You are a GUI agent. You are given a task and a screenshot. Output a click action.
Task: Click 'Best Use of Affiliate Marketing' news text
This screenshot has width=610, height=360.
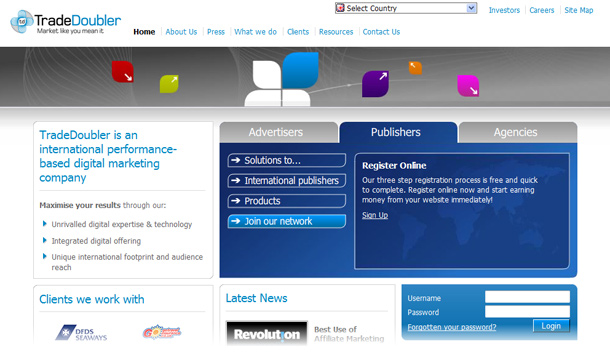point(349,334)
